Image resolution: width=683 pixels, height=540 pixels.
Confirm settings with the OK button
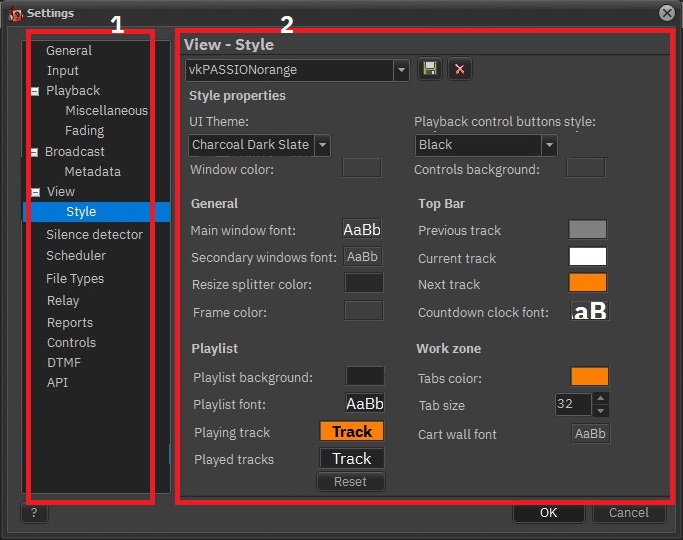548,512
